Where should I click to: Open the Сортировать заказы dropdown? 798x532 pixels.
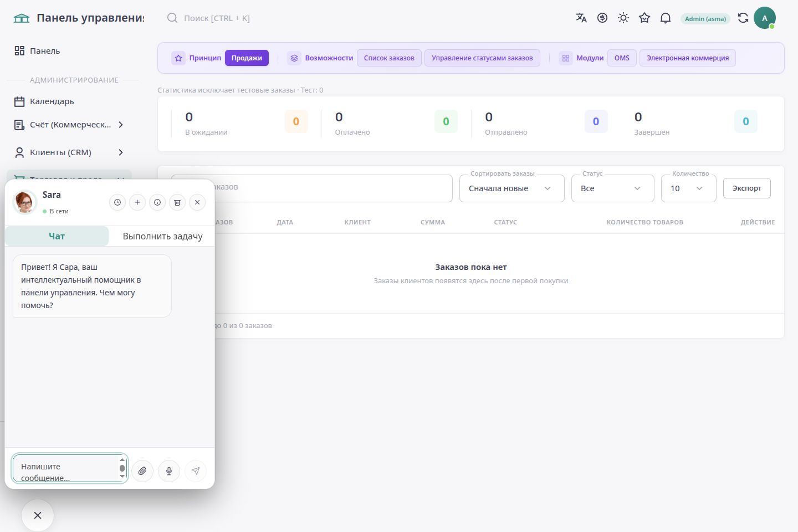pyautogui.click(x=511, y=188)
